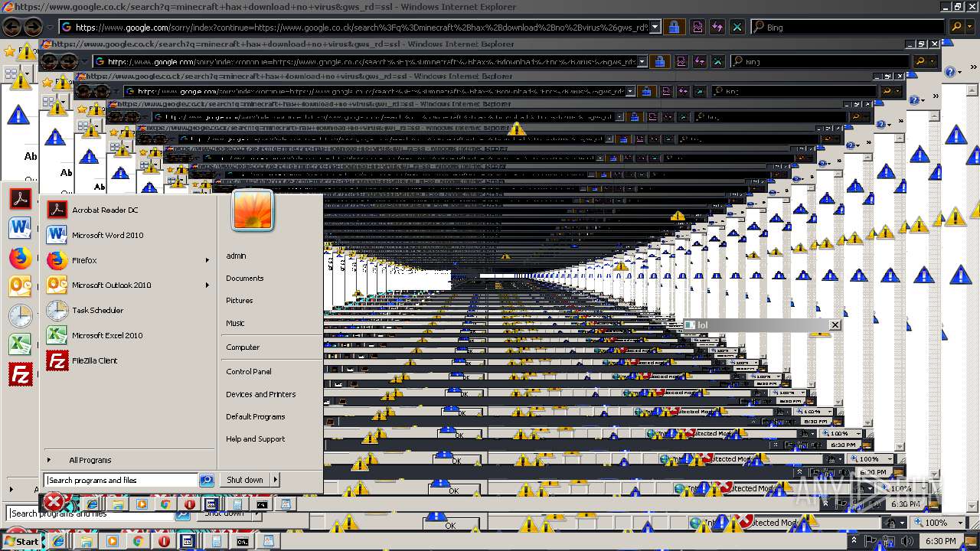The width and height of the screenshot is (980, 551).
Task: Open Documents from Start menu
Action: [244, 278]
